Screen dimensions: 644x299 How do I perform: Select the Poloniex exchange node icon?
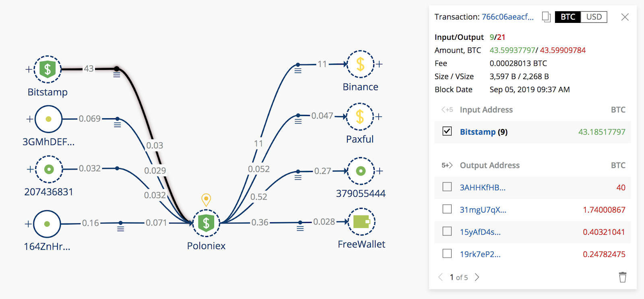click(x=206, y=223)
